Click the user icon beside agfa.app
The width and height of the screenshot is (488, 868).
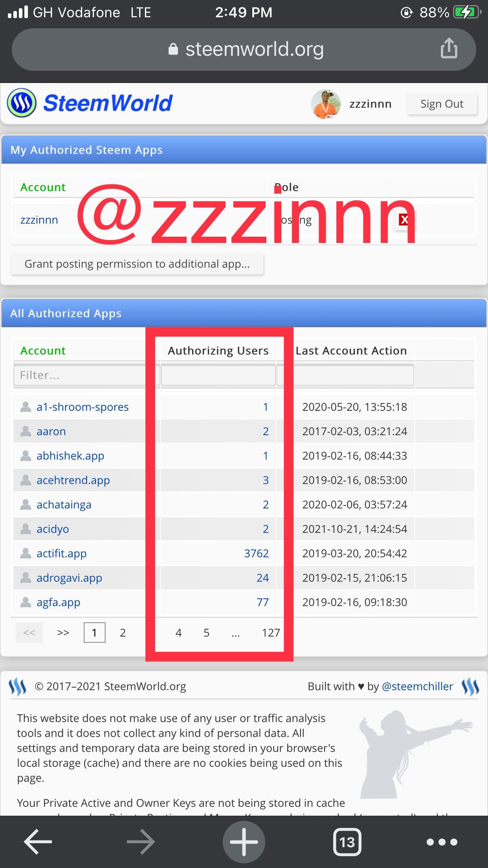[26, 602]
